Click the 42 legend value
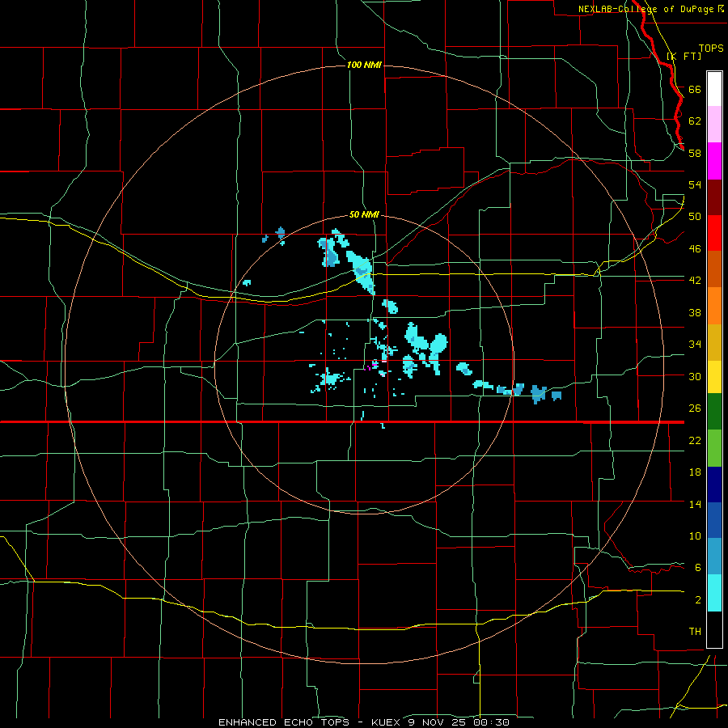This screenshot has height=728, width=728. click(695, 280)
